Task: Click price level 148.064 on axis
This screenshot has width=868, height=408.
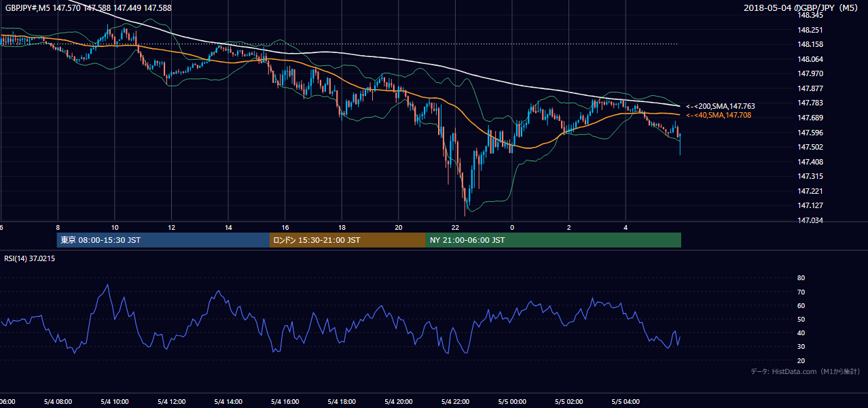Action: pyautogui.click(x=810, y=59)
